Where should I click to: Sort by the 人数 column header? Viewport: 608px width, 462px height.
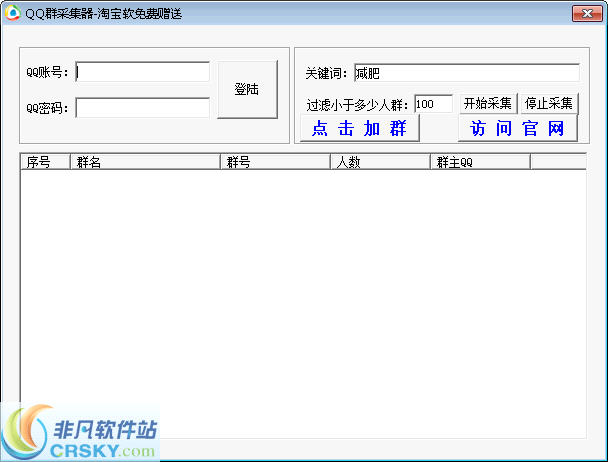380,162
